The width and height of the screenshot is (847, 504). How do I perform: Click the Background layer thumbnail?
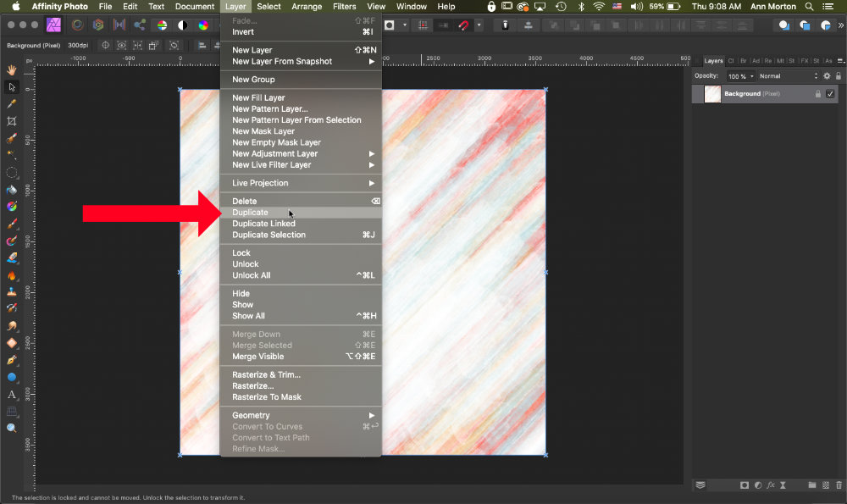click(712, 94)
